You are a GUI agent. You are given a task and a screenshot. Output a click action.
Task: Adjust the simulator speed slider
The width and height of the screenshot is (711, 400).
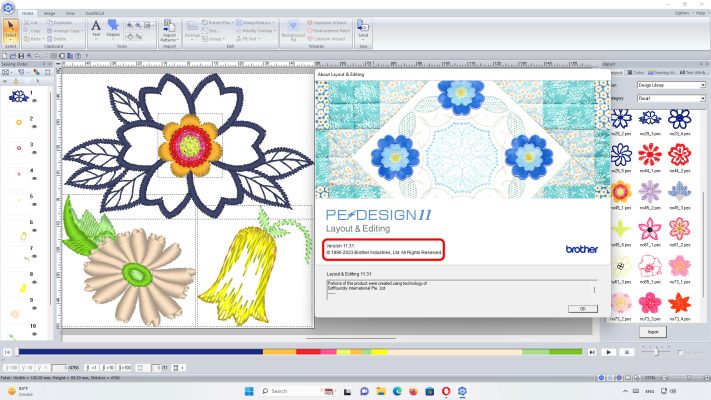point(656,351)
